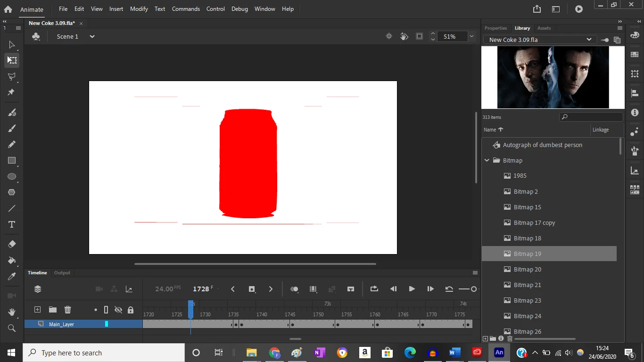Toggle the Loop playback button
Viewport: 644px width, 362px height.
pyautogui.click(x=374, y=289)
